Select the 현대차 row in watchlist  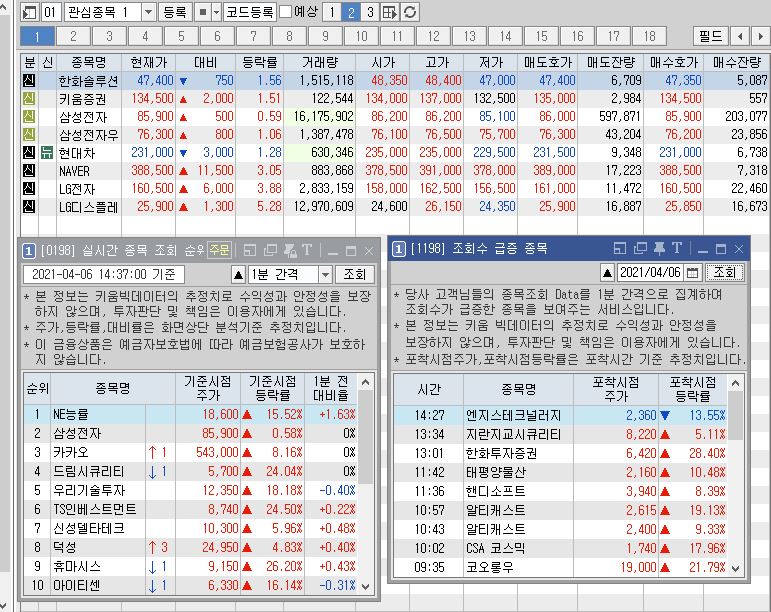395,153
